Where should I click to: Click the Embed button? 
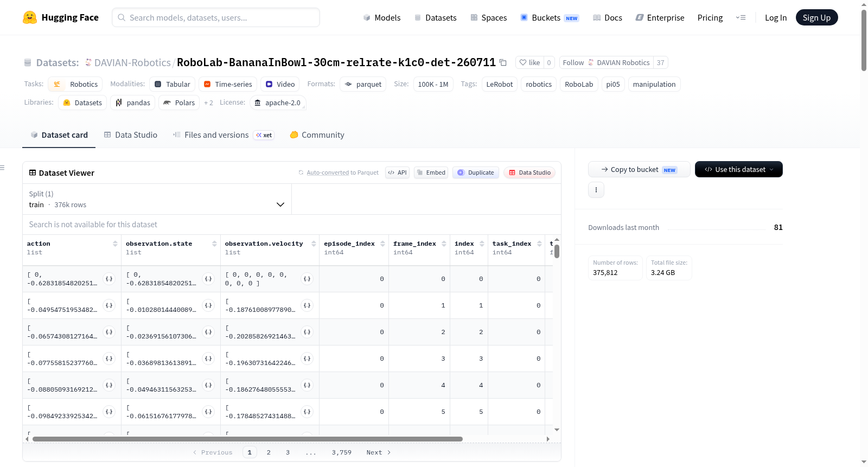click(x=431, y=172)
